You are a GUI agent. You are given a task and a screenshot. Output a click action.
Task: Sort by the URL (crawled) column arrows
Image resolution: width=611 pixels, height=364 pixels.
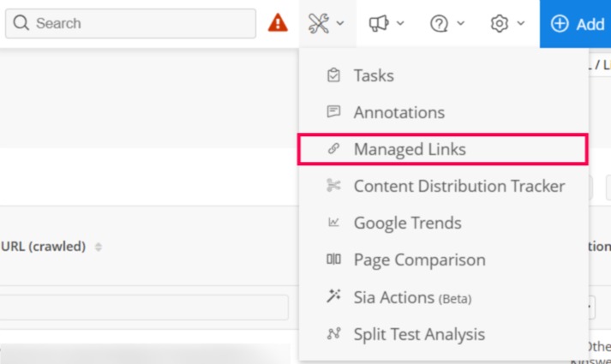pos(99,247)
